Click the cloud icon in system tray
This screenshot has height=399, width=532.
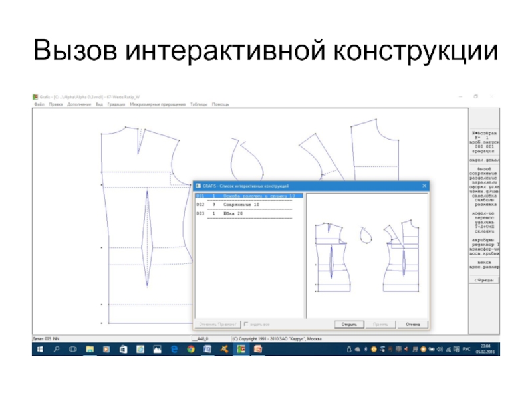tap(357, 350)
